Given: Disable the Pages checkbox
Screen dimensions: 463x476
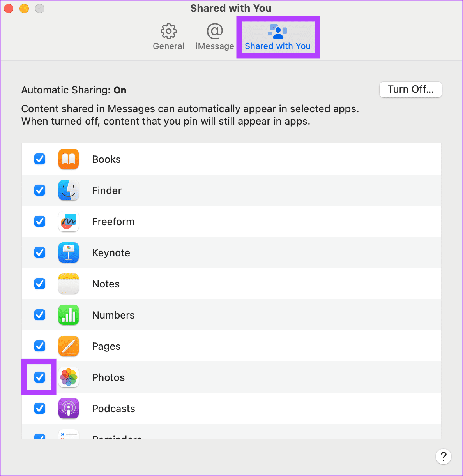Looking at the screenshot, I should (40, 346).
